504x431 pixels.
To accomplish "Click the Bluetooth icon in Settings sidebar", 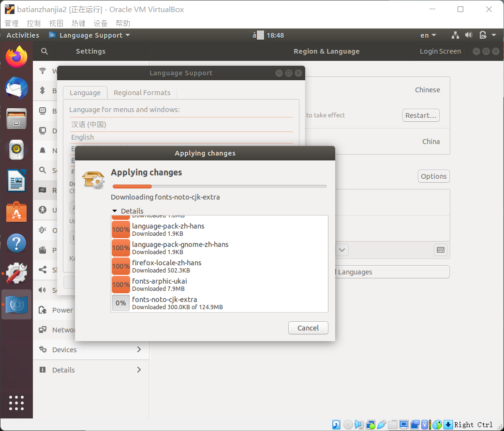I will coord(43,90).
